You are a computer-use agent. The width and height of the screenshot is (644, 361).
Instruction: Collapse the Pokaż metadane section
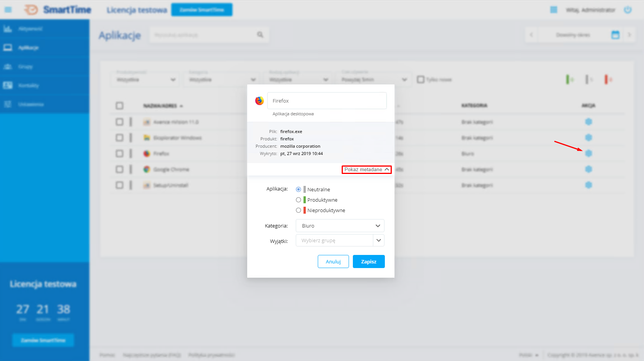click(366, 170)
